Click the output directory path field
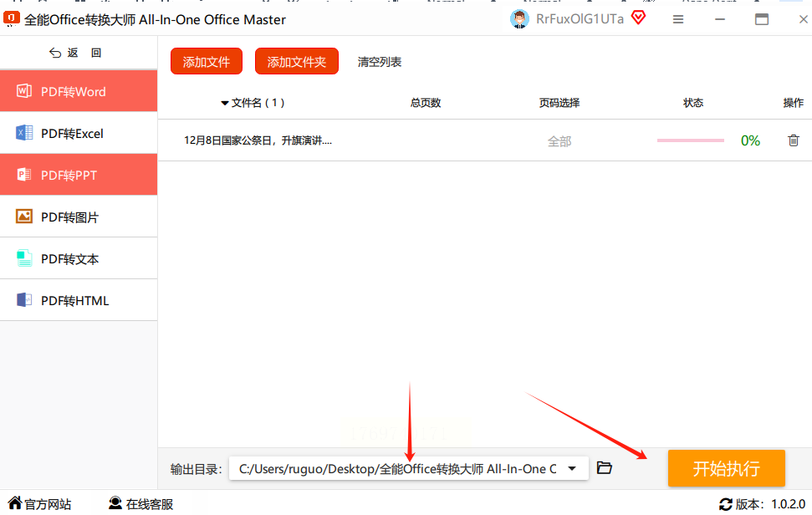This screenshot has width=812, height=515. tap(409, 468)
